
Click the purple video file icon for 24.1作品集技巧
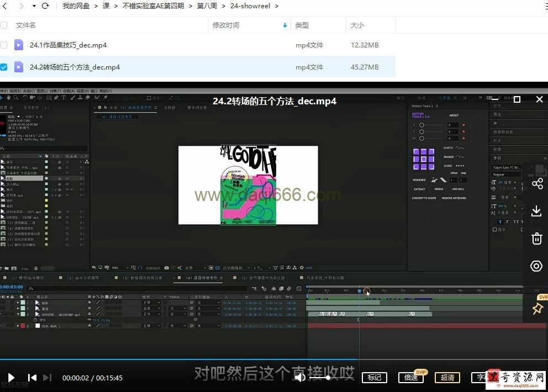pyautogui.click(x=19, y=45)
